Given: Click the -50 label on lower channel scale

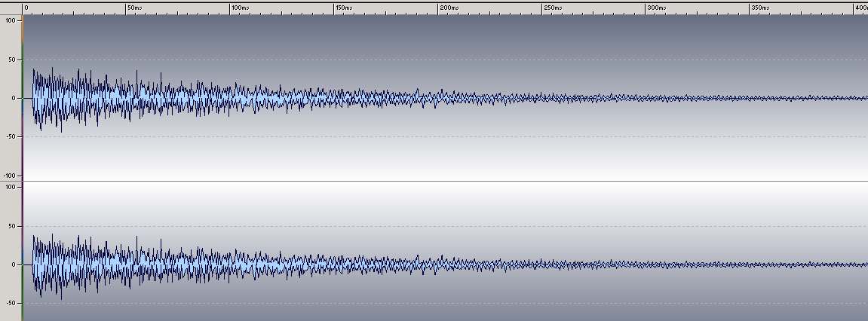Looking at the screenshot, I should tap(11, 303).
